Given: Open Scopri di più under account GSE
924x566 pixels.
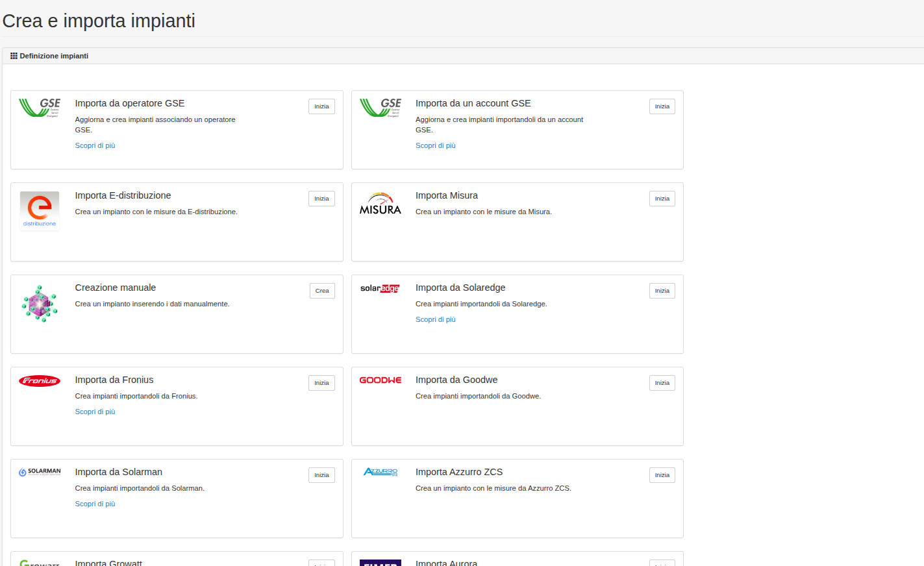Looking at the screenshot, I should [436, 145].
